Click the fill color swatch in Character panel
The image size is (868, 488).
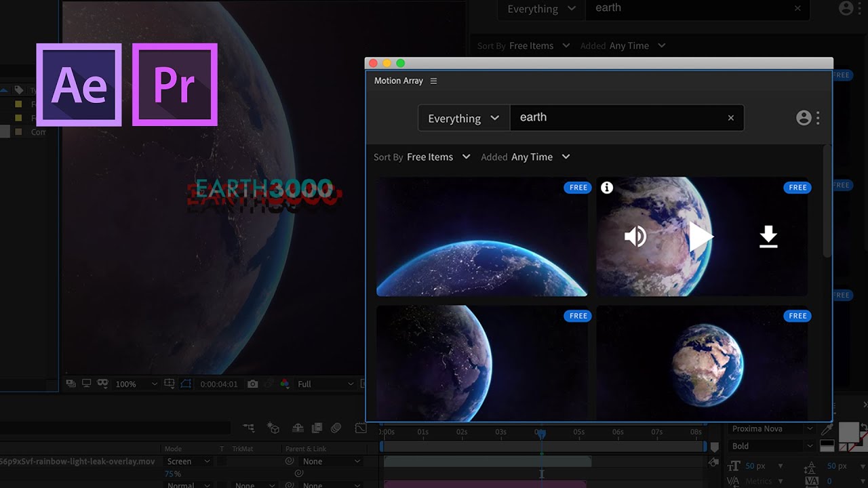pos(850,431)
